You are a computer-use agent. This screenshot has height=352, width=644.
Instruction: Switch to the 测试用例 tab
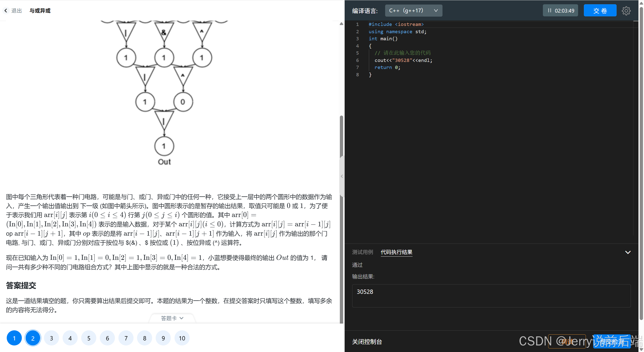(362, 252)
